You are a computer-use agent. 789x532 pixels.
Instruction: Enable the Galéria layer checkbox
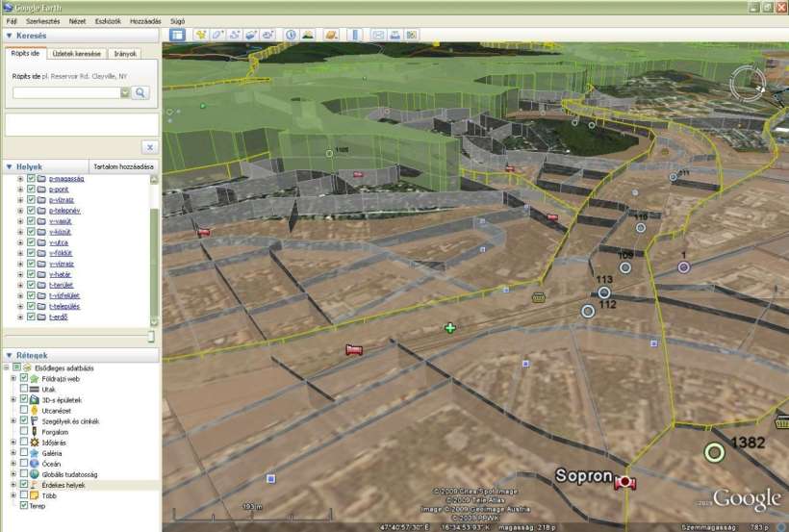tap(24, 452)
